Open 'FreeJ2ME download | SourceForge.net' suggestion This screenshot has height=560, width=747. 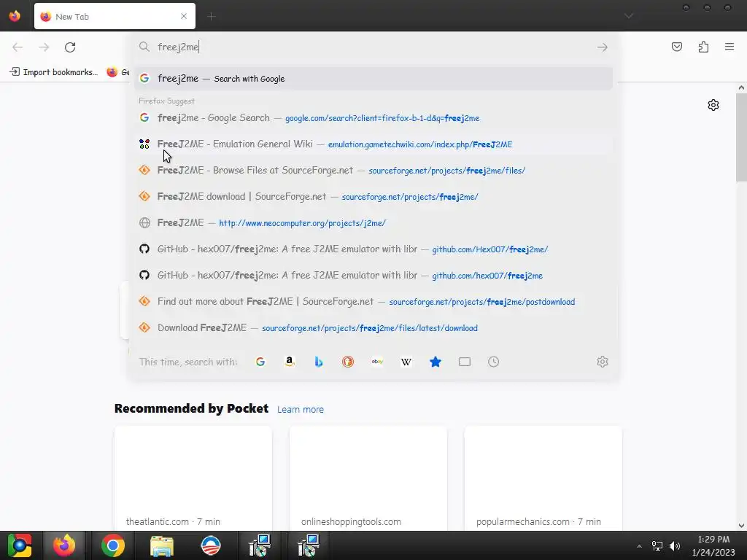(373, 196)
